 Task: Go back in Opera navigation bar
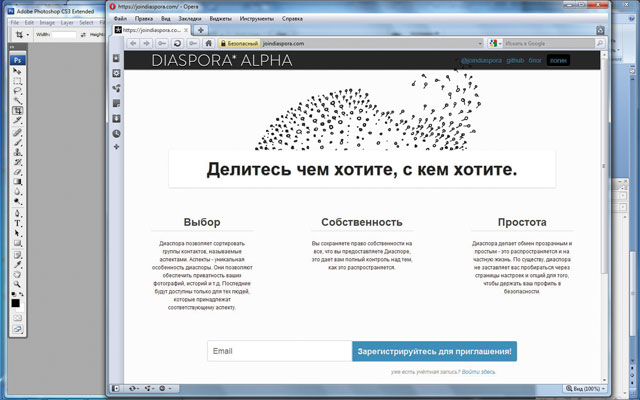pyautogui.click(x=133, y=43)
